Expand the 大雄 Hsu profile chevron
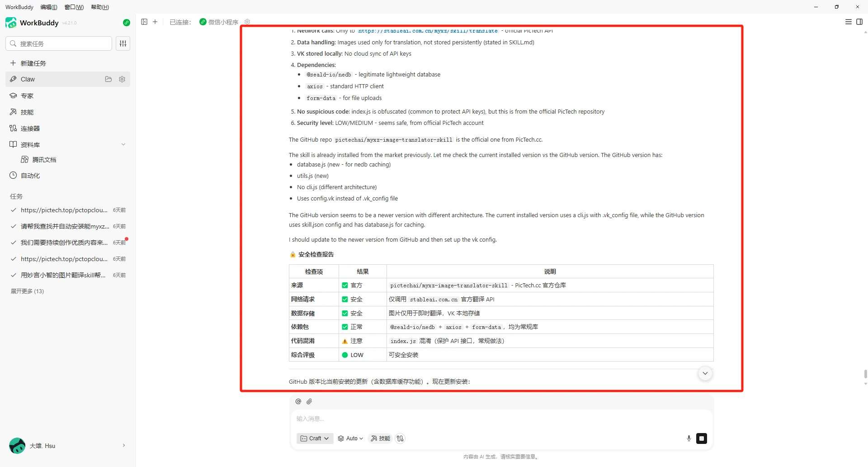Viewport: 868px width, 467px height. point(124,446)
